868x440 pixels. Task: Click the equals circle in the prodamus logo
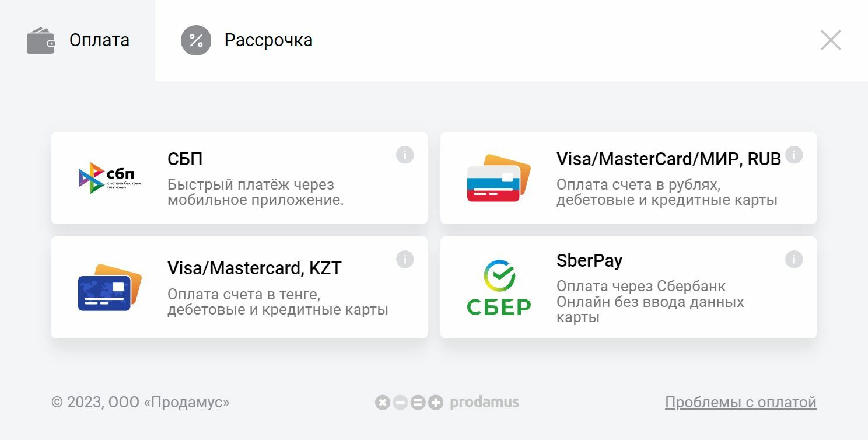[416, 401]
